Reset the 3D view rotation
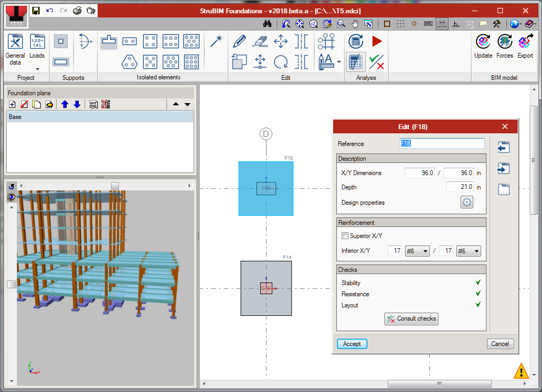The width and height of the screenshot is (542, 392). pos(12,187)
